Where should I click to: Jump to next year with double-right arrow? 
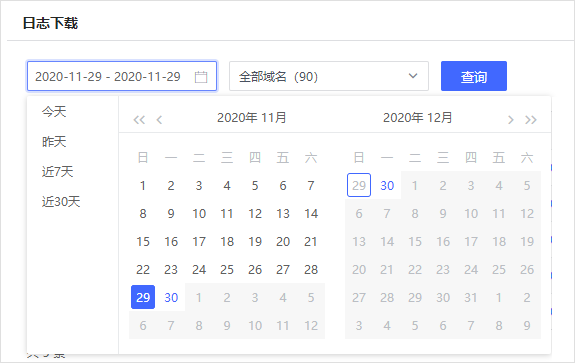point(531,120)
